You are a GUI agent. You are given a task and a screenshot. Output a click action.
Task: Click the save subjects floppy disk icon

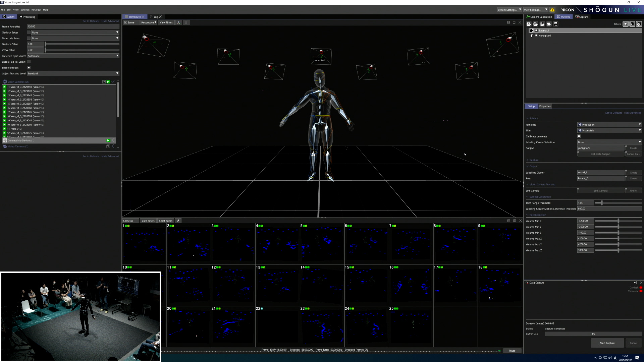[x=555, y=24]
